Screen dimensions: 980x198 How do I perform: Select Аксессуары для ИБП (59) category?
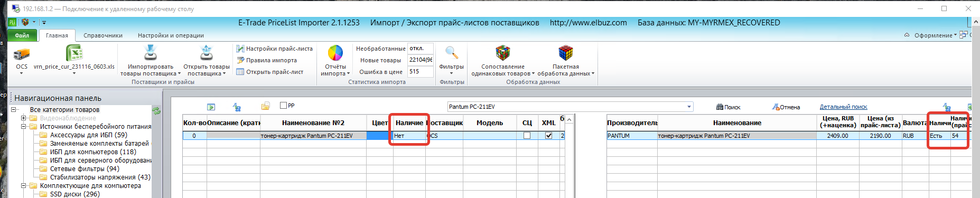point(88,135)
